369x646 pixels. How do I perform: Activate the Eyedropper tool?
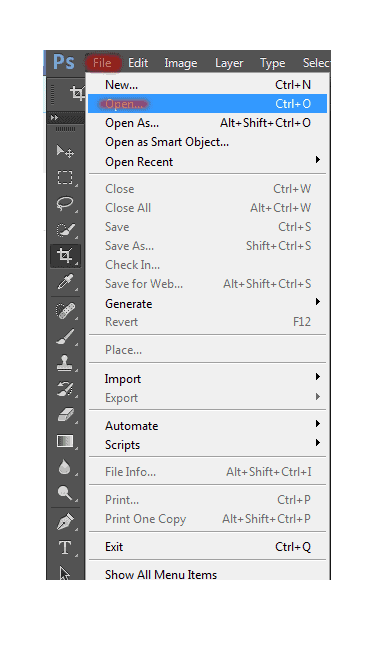pos(65,282)
